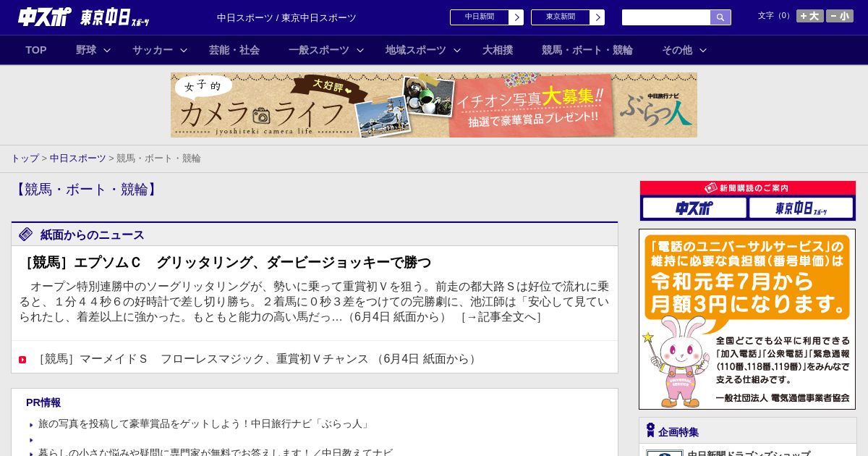868x456 pixels.
Task: Click the search magnifier button
Action: [720, 17]
